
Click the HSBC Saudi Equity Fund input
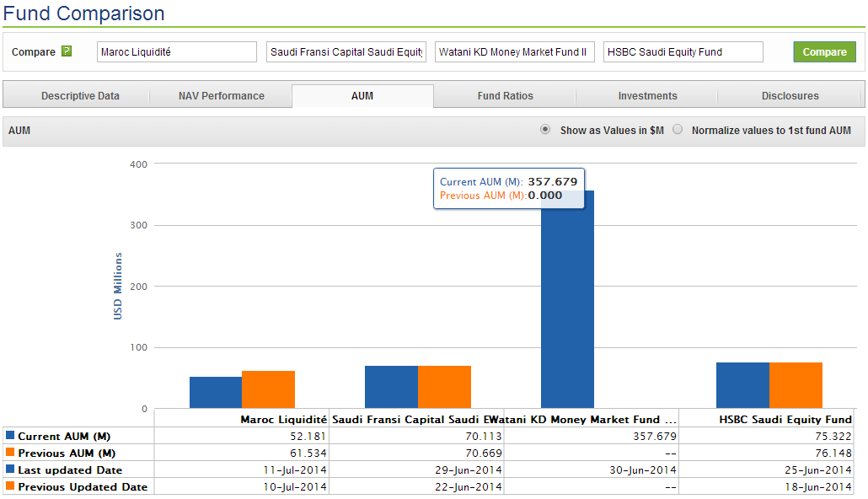point(683,52)
